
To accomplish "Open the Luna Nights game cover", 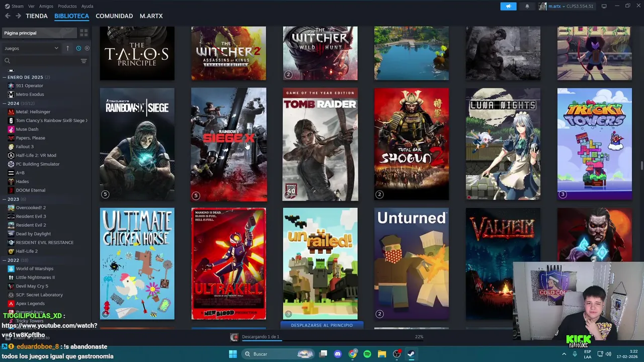I will click(x=503, y=145).
